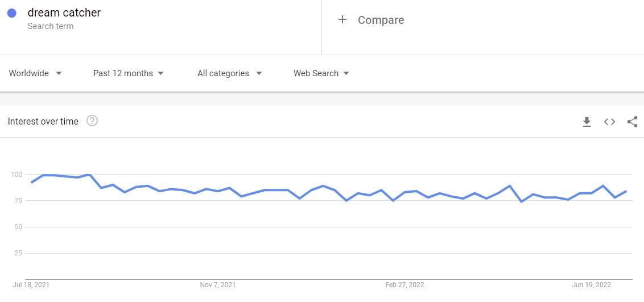Click the Interest over time heading
The image size is (644, 302).
(x=43, y=122)
